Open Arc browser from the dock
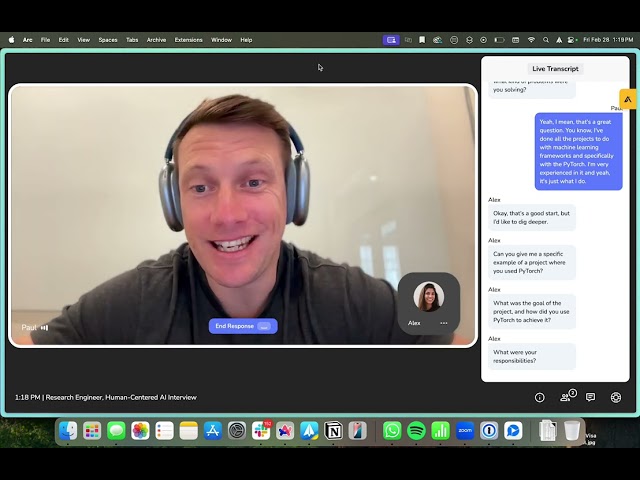The height and width of the screenshot is (480, 640). (x=285, y=431)
